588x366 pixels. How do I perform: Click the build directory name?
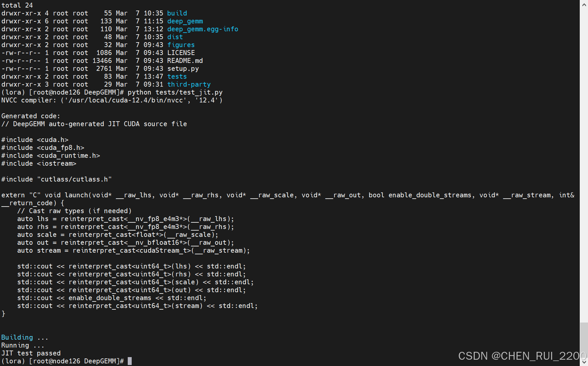click(x=177, y=13)
